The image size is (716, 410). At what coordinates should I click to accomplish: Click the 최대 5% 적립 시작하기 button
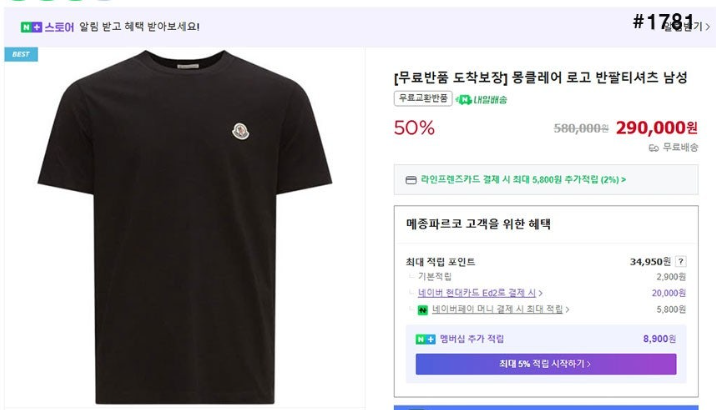pos(546,364)
